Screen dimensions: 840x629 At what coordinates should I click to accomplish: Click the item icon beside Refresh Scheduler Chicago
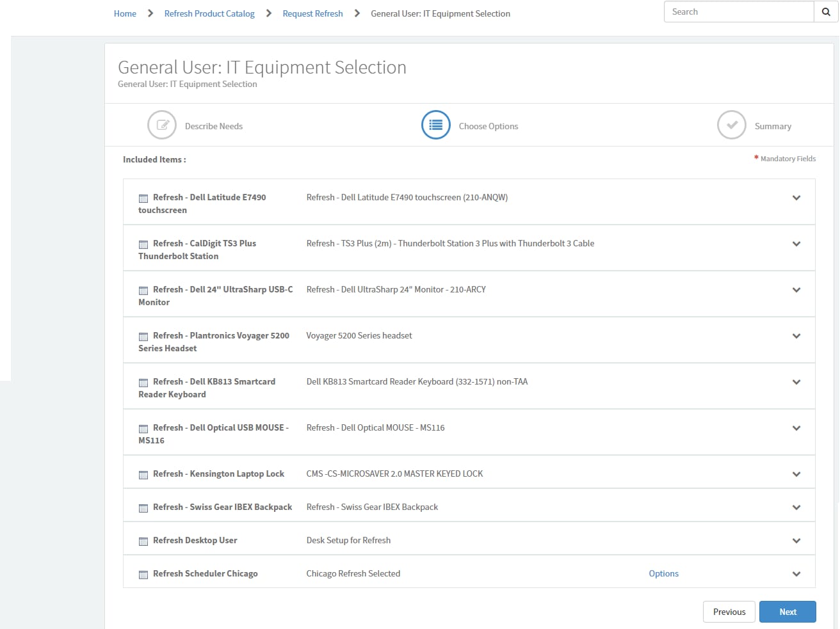coord(143,575)
